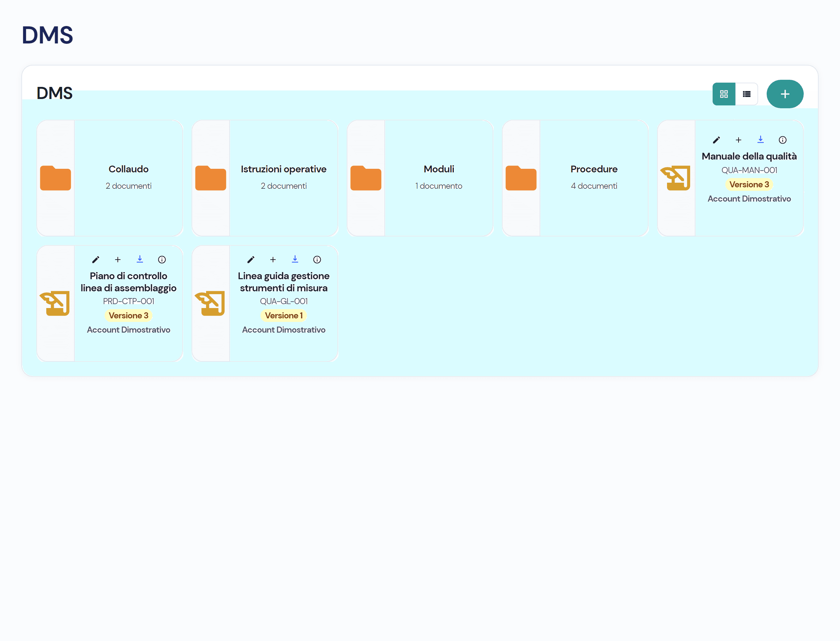
Task: Open the Procedure folder icon
Action: [x=521, y=178]
